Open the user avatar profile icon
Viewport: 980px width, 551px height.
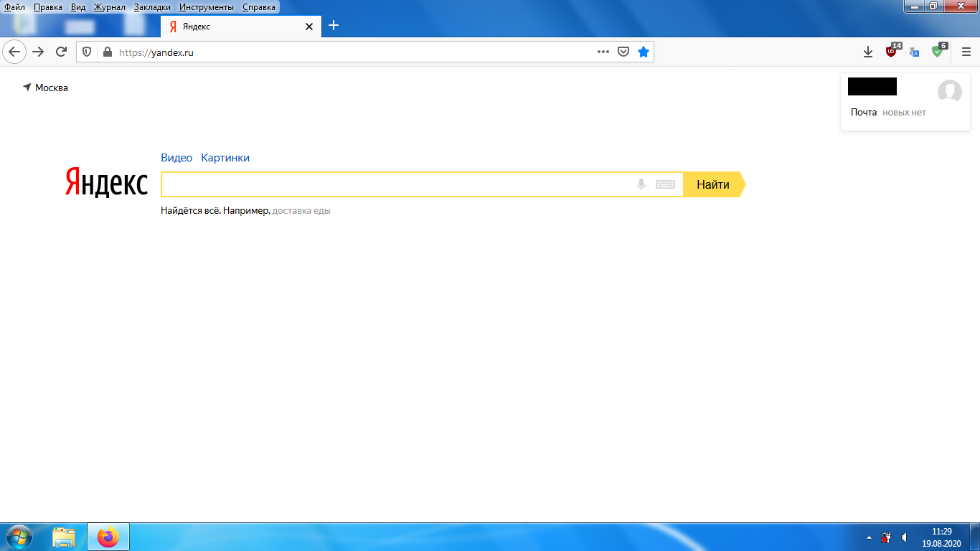click(950, 91)
